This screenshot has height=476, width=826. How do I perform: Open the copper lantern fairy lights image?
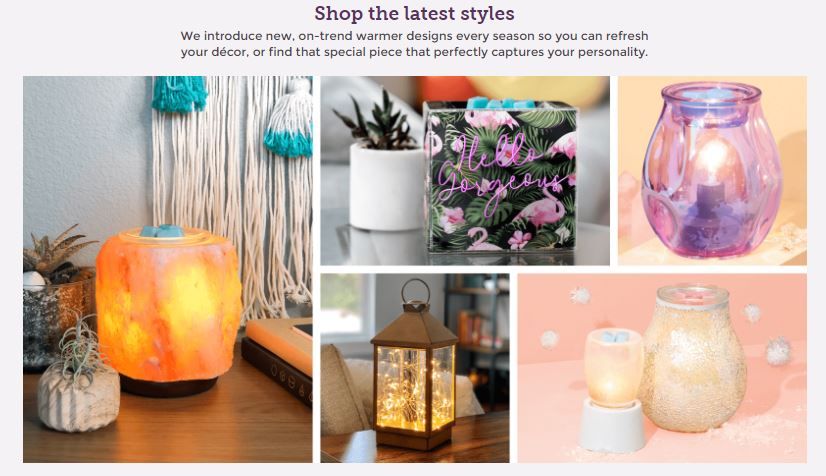click(415, 368)
